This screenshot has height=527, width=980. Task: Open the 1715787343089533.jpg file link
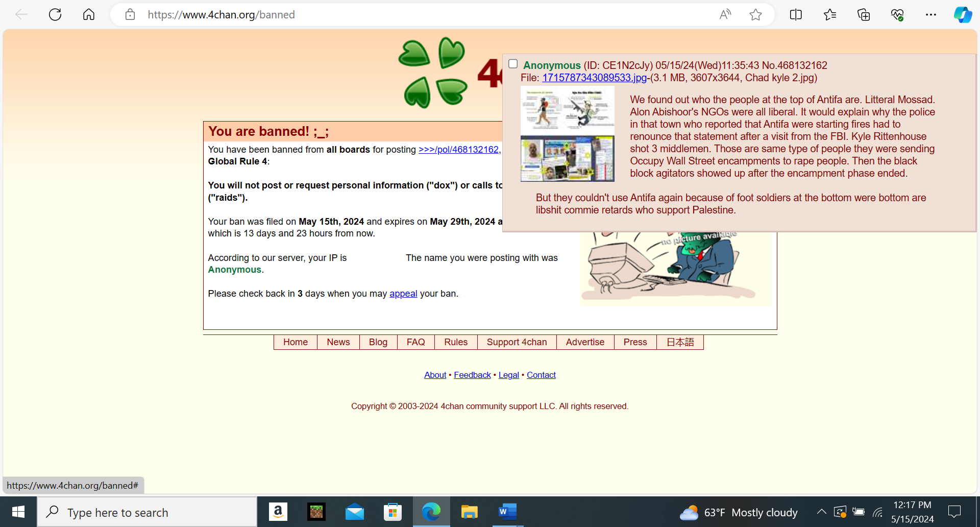click(595, 78)
